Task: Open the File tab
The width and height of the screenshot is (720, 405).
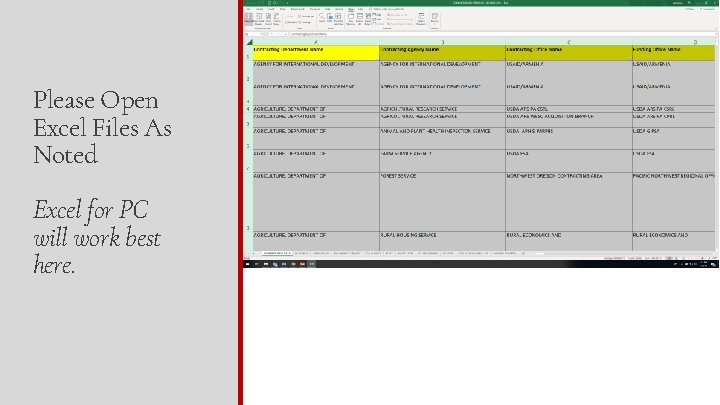Action: [x=248, y=9]
